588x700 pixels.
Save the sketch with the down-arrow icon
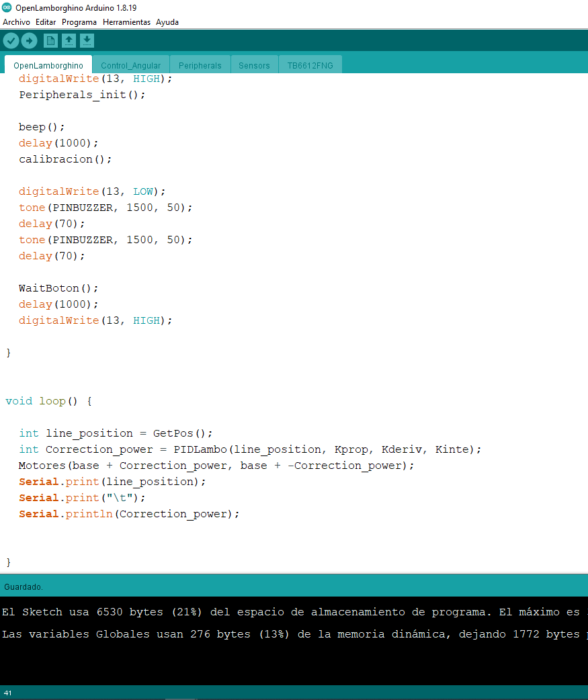point(87,41)
